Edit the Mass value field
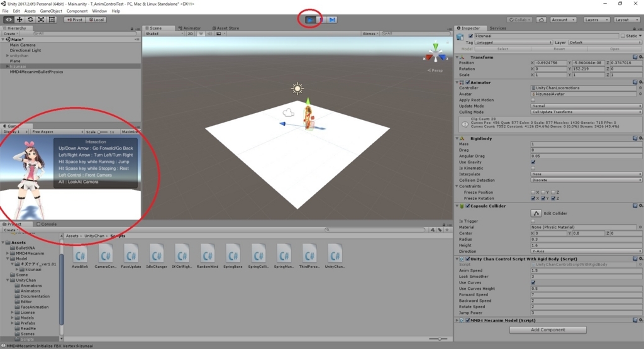Screen dimensions: 644x349 point(586,144)
